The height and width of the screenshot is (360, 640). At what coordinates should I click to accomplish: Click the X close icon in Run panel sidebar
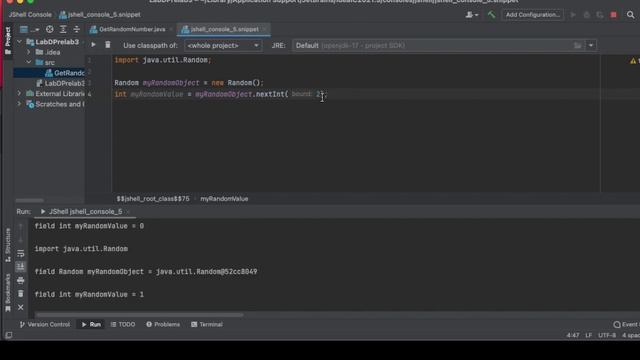(21, 307)
